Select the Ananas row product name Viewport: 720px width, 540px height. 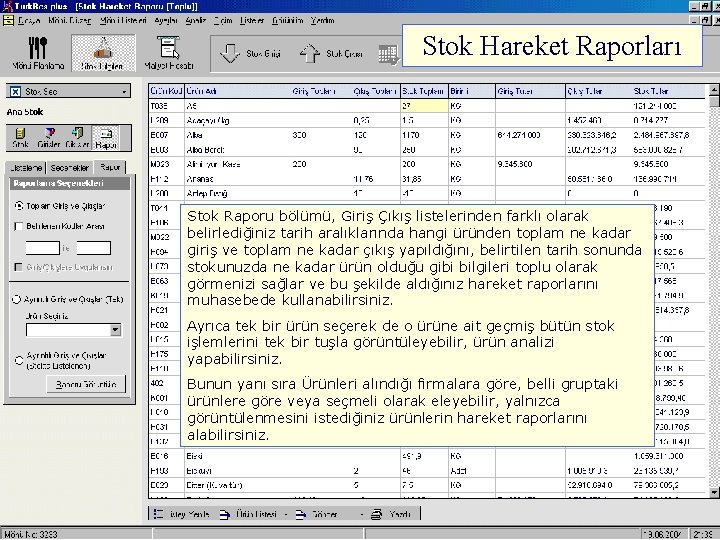pyautogui.click(x=200, y=179)
